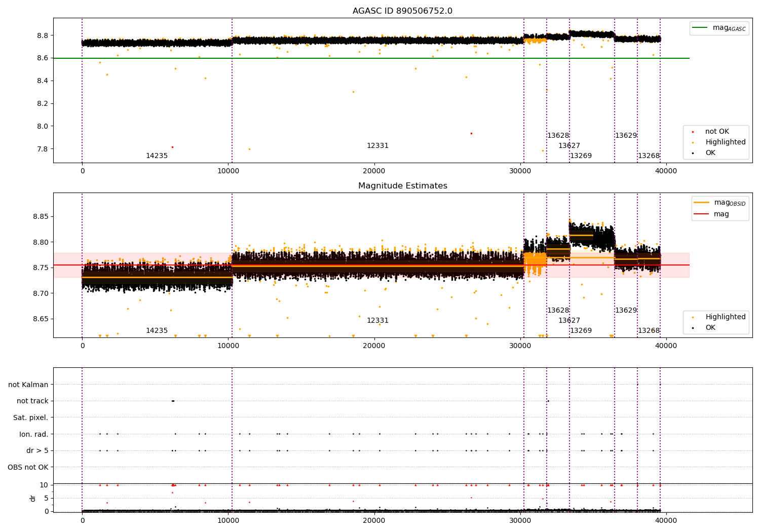Click the 7.8 tick on top plot y-axis
The image size is (760, 532).
(43, 149)
